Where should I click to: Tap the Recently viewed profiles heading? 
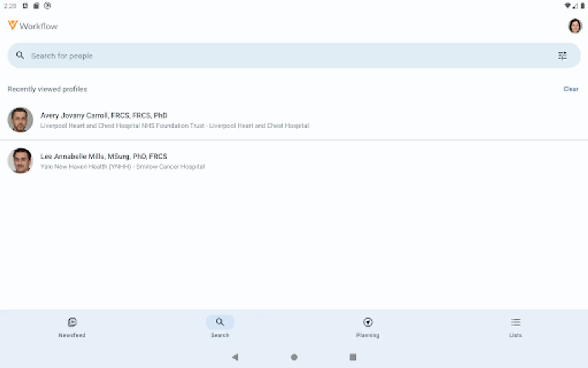pyautogui.click(x=47, y=89)
